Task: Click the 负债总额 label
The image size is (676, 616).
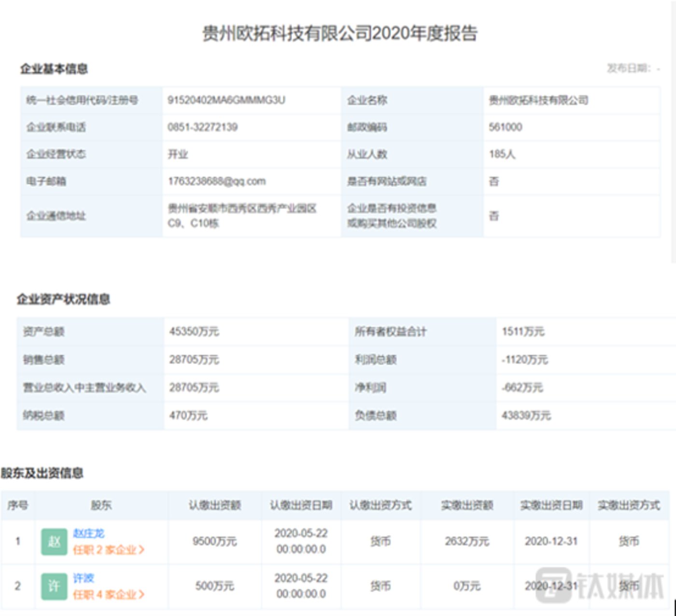Action: 375,416
